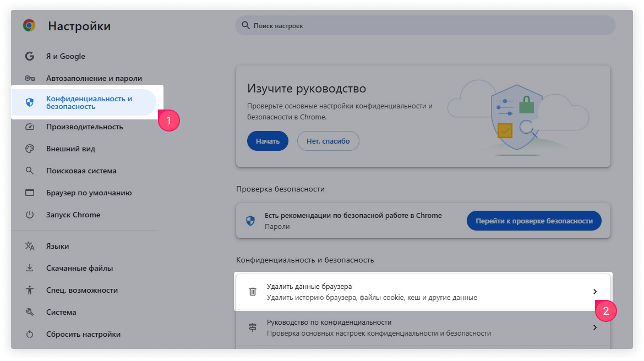
Task: Open the 'Поисковая система' menu item
Action: coord(81,171)
